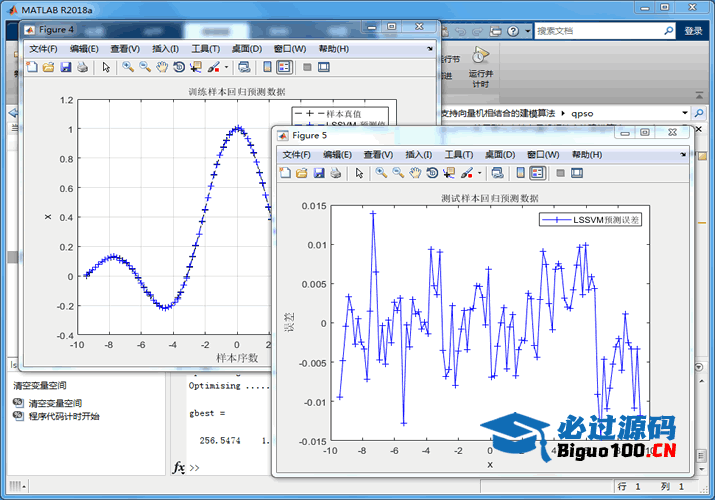Toggle Insert Legend in Figure 5 toolbar
715x500 pixels.
click(x=538, y=173)
